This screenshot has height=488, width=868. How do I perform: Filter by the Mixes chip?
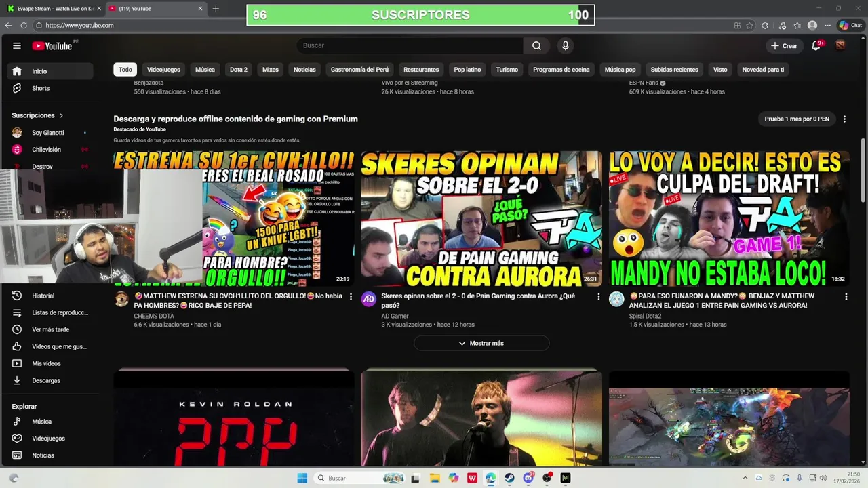pyautogui.click(x=271, y=69)
